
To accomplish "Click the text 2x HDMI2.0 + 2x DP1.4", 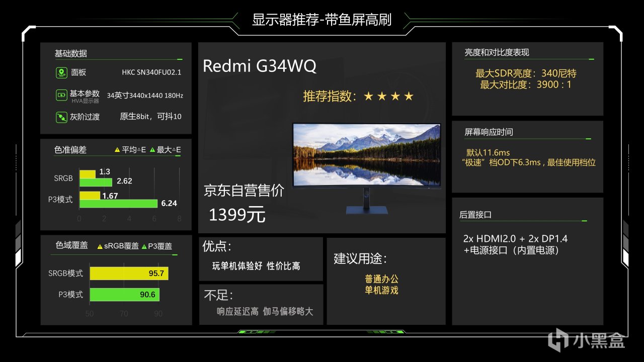I will tap(515, 239).
